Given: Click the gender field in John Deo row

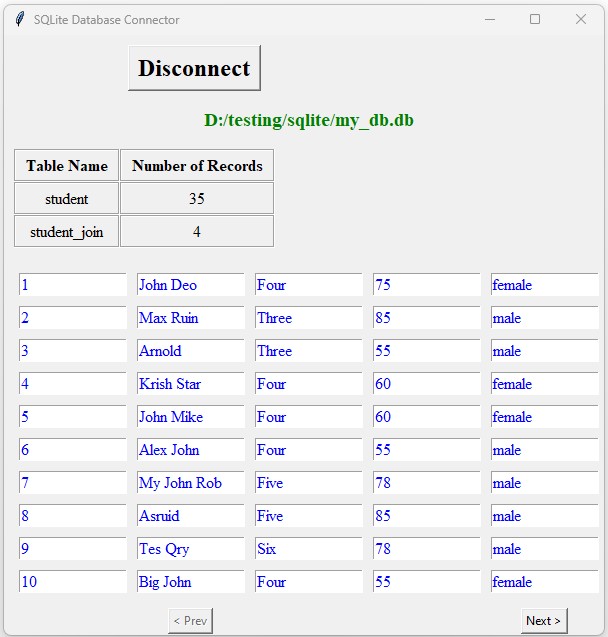Looking at the screenshot, I should click(x=545, y=285).
